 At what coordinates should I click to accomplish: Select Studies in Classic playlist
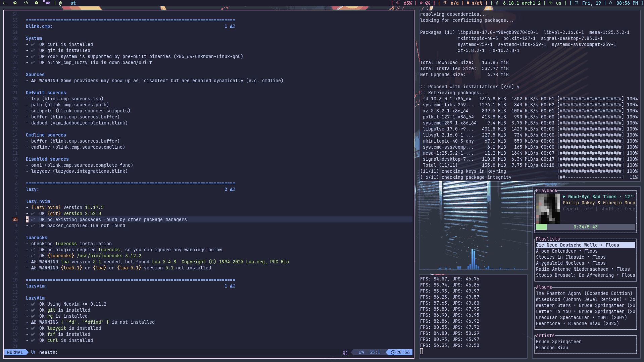point(571,257)
